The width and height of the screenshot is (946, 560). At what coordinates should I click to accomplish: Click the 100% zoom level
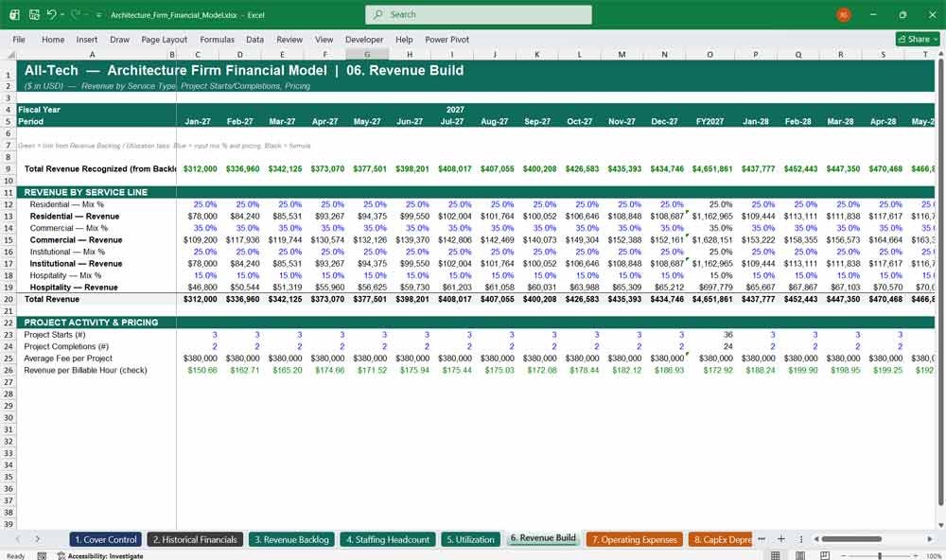tap(934, 556)
